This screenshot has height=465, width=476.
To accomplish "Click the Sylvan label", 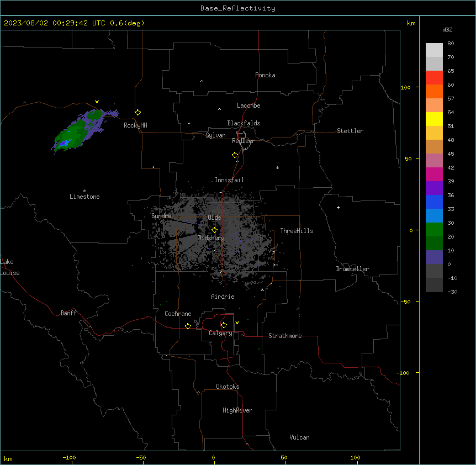I will pyautogui.click(x=215, y=135).
